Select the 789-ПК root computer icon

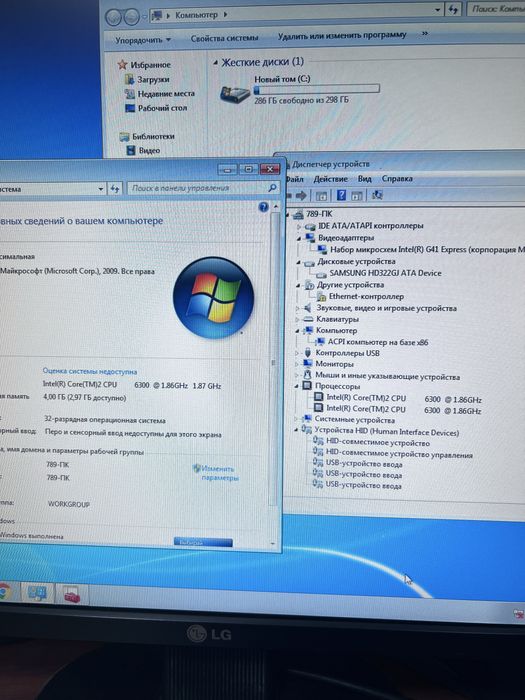298,215
